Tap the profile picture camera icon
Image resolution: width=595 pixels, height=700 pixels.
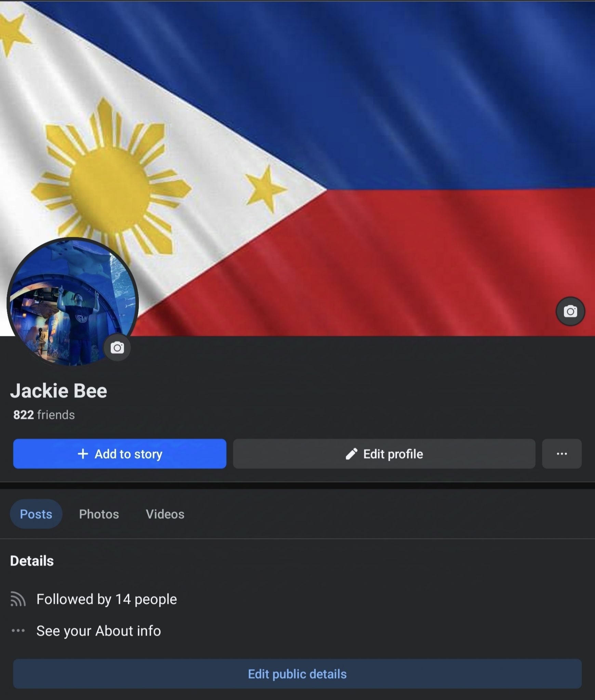point(117,348)
